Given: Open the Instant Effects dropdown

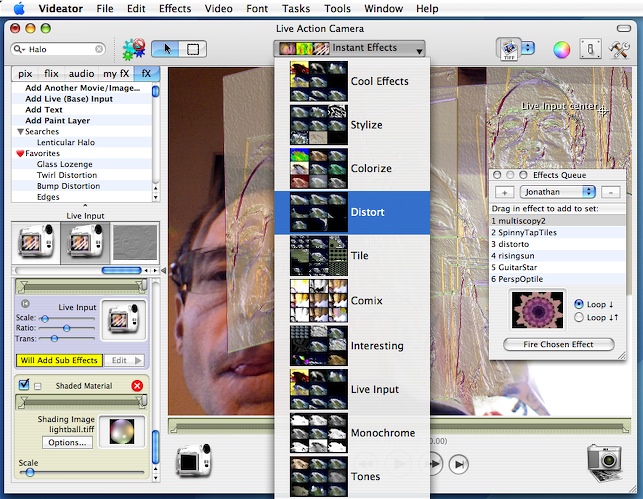Looking at the screenshot, I should point(349,48).
